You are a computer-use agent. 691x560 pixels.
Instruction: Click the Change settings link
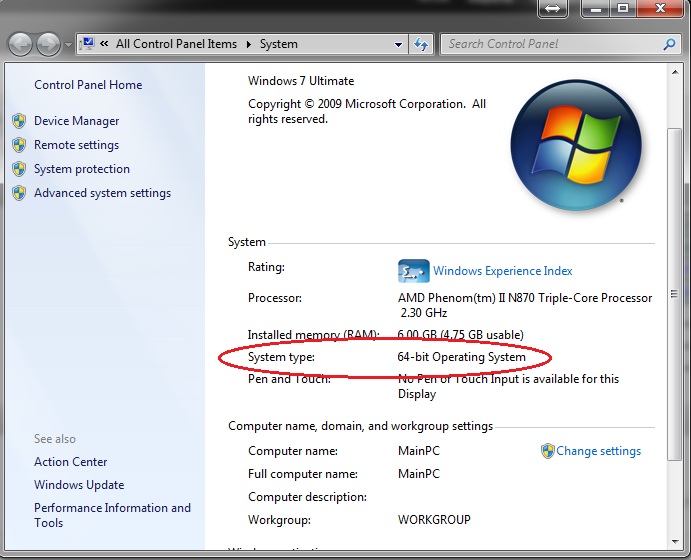coord(598,451)
